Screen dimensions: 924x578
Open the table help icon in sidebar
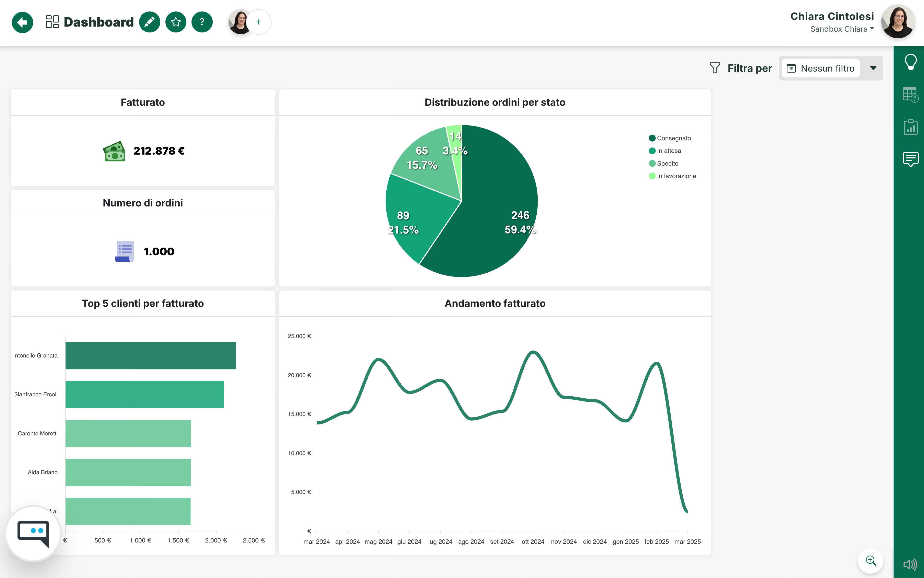click(x=910, y=95)
